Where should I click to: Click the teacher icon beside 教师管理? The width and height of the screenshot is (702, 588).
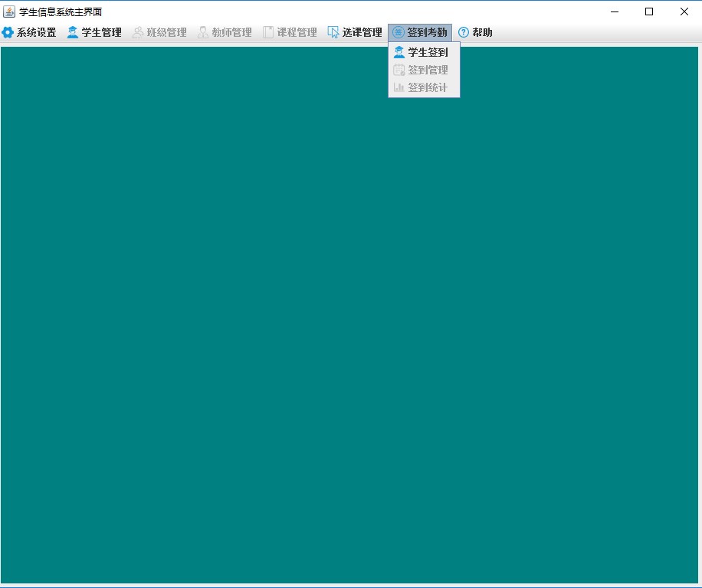(203, 32)
